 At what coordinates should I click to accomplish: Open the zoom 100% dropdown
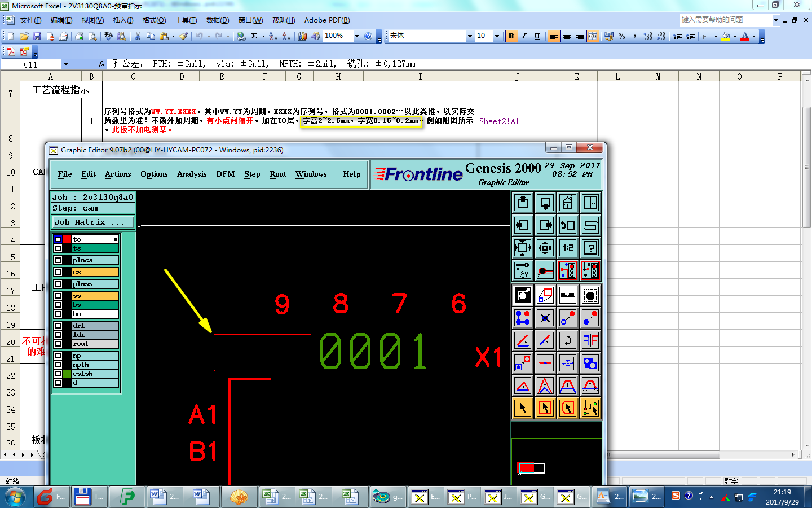pos(357,36)
